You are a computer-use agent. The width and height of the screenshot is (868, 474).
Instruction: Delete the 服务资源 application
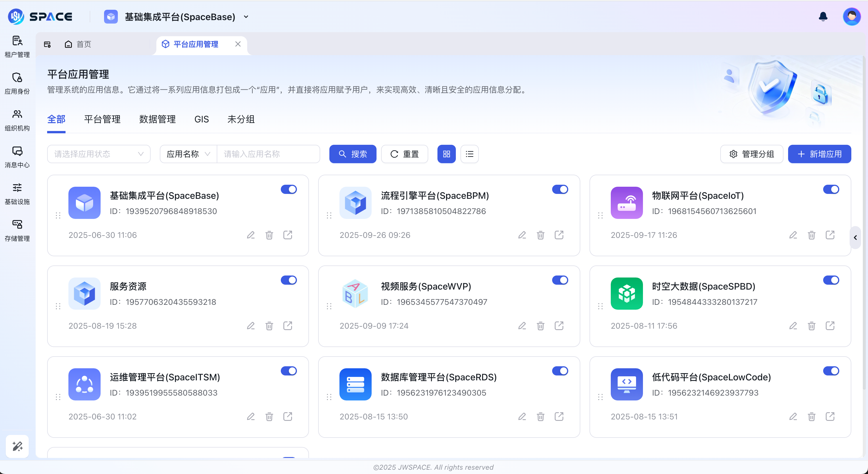tap(269, 325)
